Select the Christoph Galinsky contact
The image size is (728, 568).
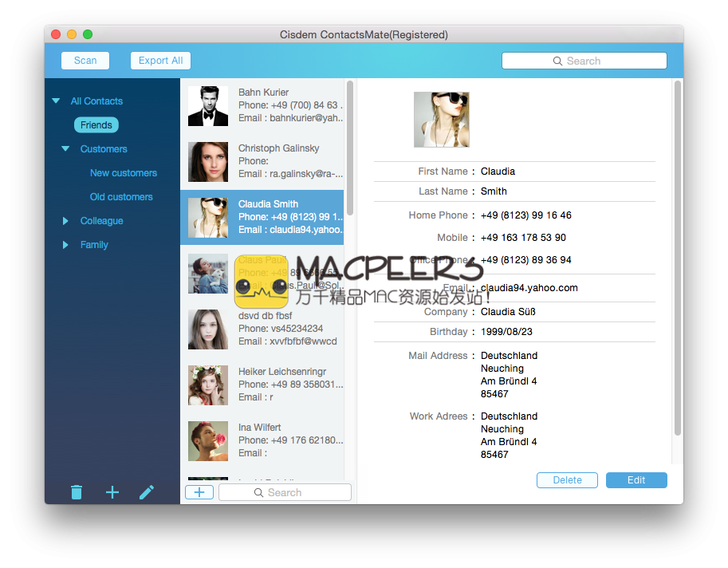pyautogui.click(x=262, y=161)
